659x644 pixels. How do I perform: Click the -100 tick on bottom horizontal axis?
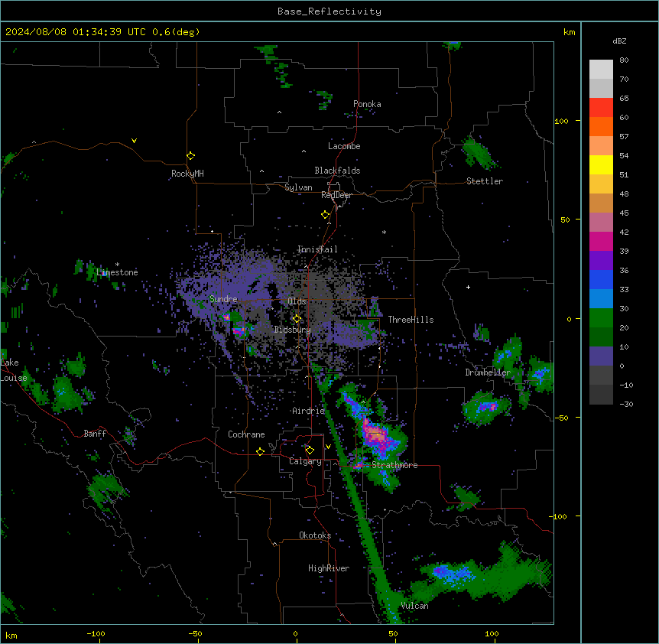click(96, 633)
